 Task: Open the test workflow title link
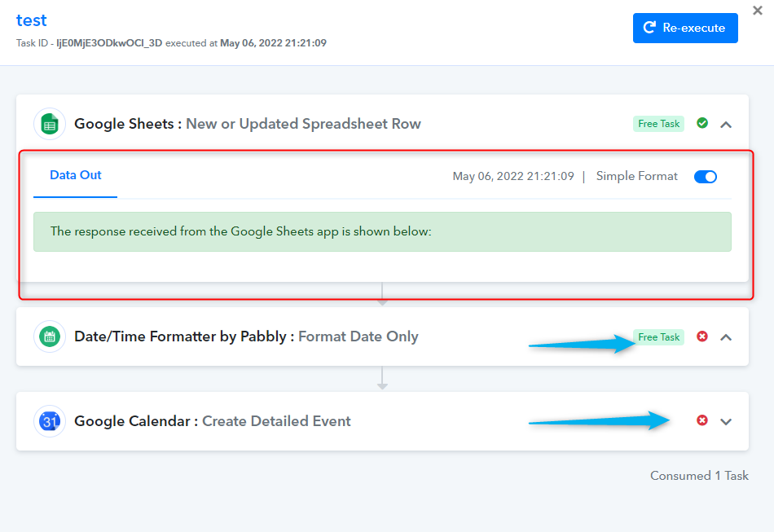coord(32,20)
